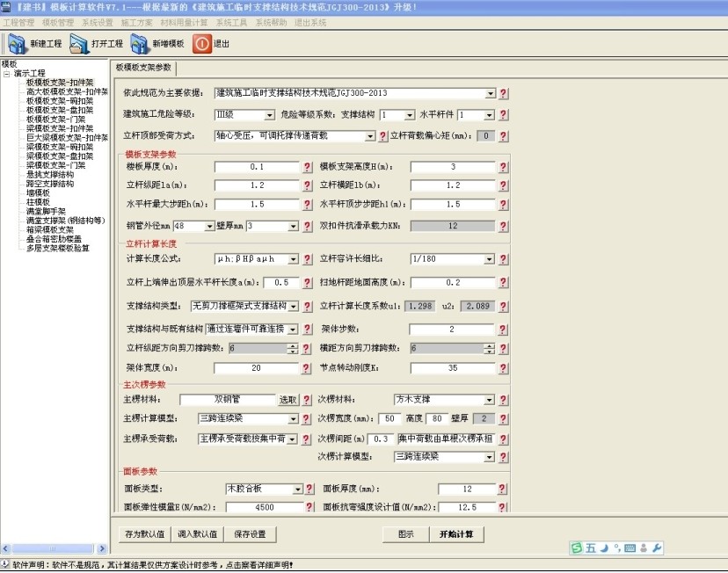
Task: Click the 图示 button
Action: tap(405, 534)
